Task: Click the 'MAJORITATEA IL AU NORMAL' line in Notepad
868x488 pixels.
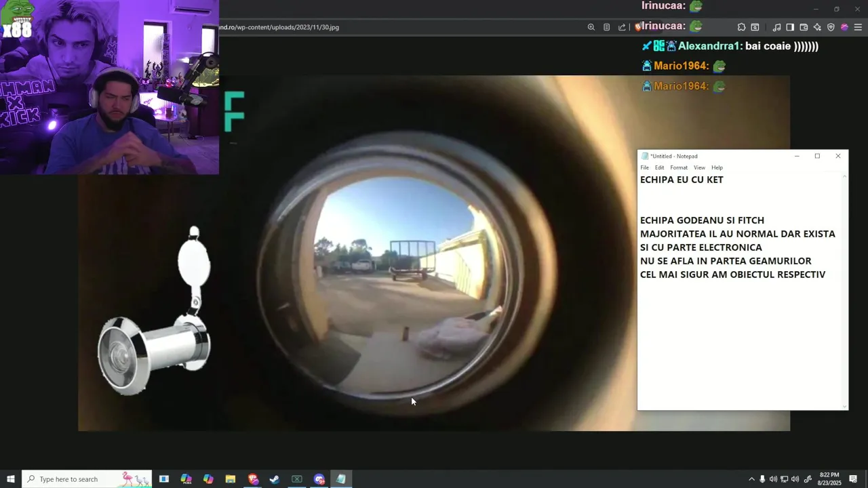Action: pyautogui.click(x=738, y=234)
